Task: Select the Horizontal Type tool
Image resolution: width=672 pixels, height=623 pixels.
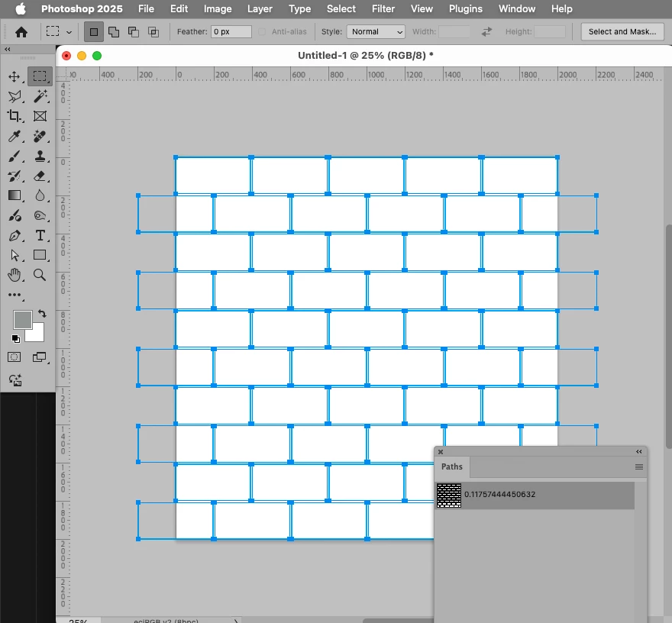Action: tap(40, 236)
